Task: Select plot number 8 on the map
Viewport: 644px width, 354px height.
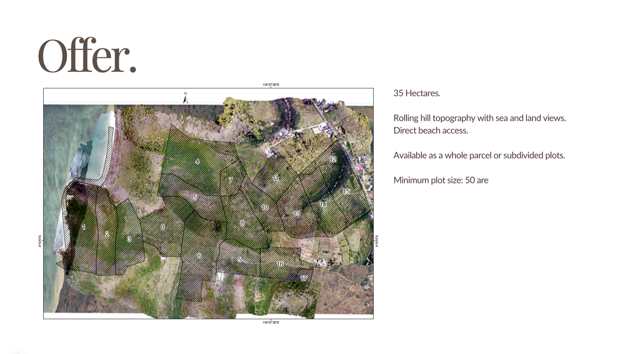Action: 242,223
